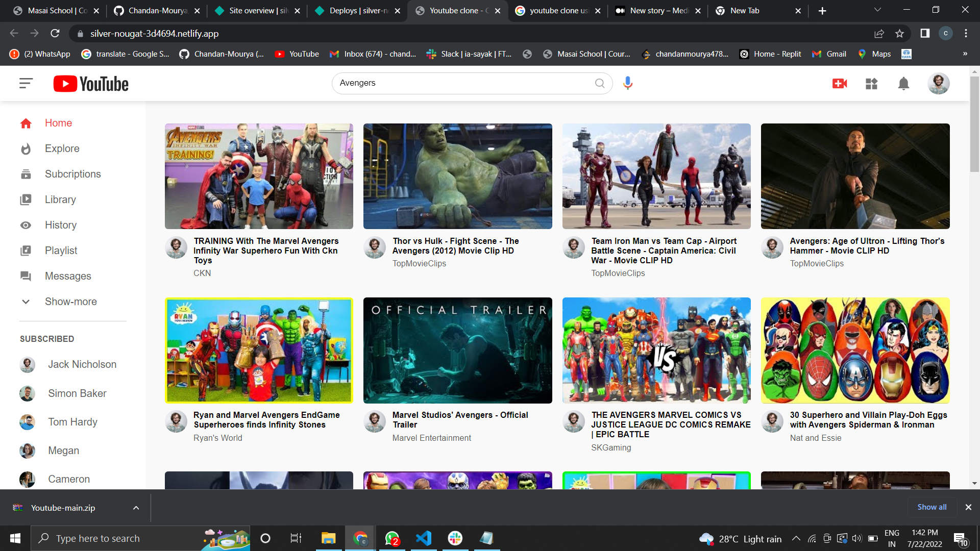Screen dimensions: 980x551
Task: Open the Youtube-main.zip download options chevron
Action: coord(136,508)
